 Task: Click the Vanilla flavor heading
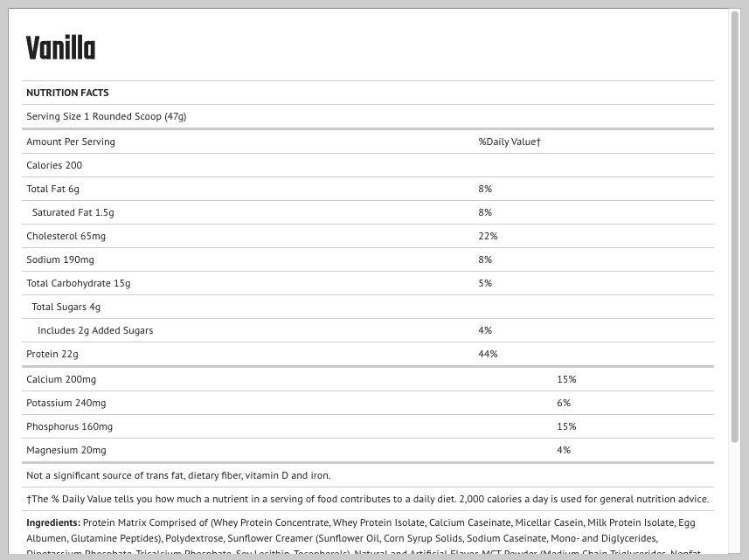coord(60,48)
